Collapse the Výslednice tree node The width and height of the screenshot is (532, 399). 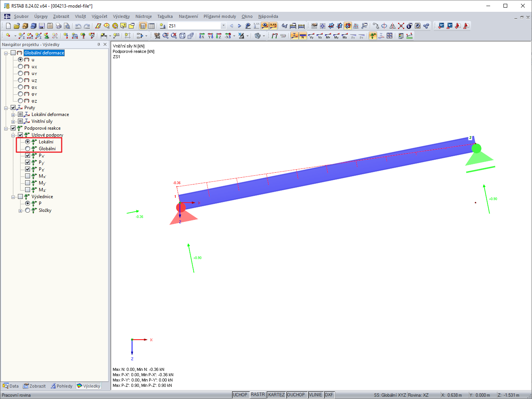click(x=13, y=197)
